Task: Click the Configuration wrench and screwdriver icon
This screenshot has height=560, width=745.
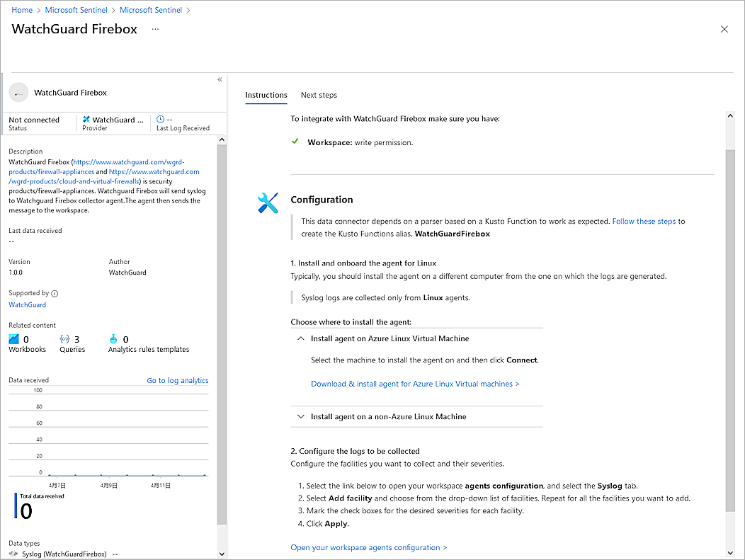Action: [268, 202]
